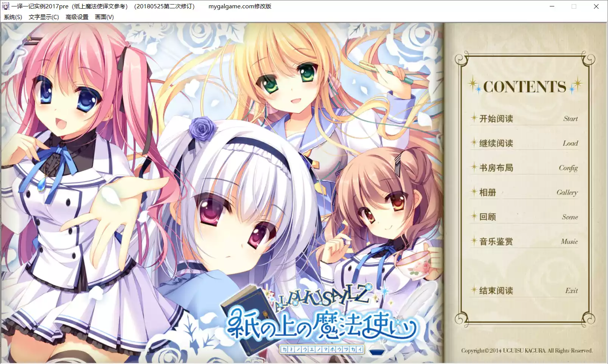Click the star icon beside 结束阅读
Screen dimensions: 608x364
point(474,290)
